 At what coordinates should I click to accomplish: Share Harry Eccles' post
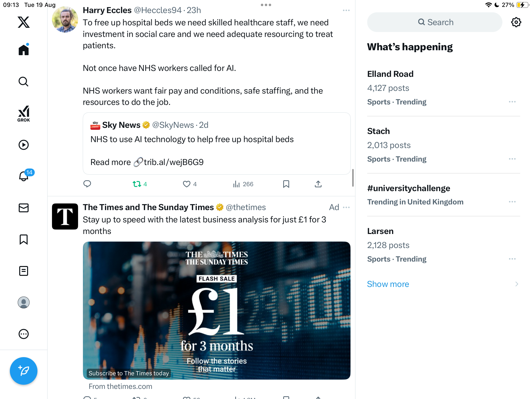pyautogui.click(x=318, y=184)
